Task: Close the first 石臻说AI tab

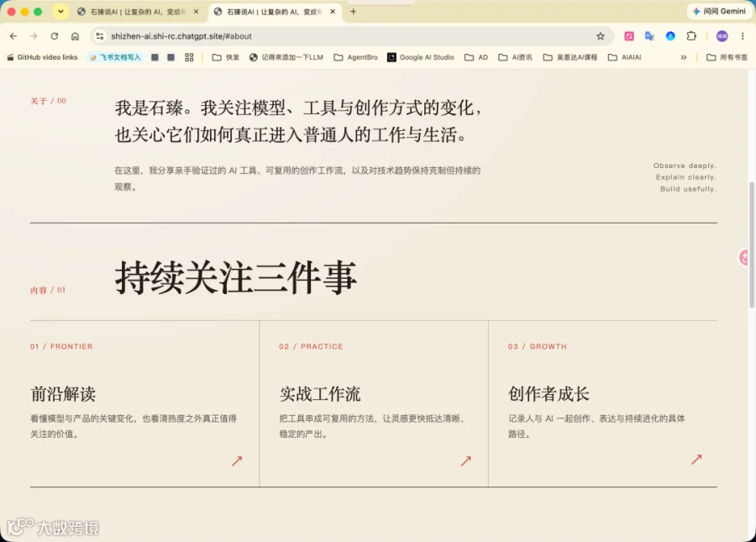Action: [197, 12]
